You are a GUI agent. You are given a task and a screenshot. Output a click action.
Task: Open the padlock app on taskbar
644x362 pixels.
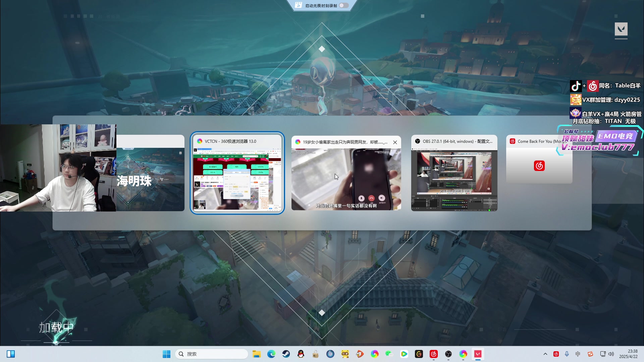coord(316,354)
